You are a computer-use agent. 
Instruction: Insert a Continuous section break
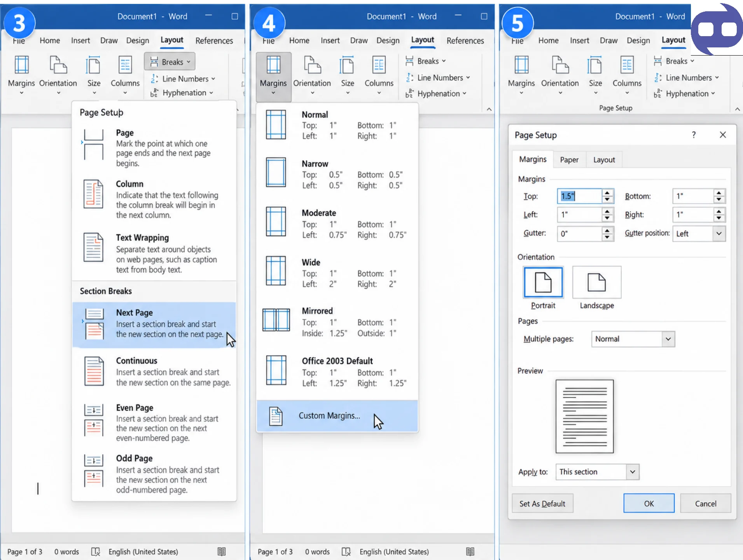pos(154,372)
